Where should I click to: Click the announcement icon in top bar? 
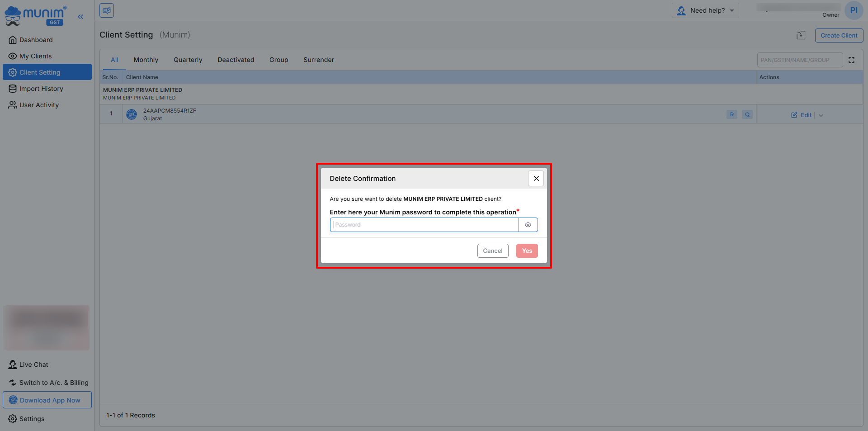coord(107,10)
